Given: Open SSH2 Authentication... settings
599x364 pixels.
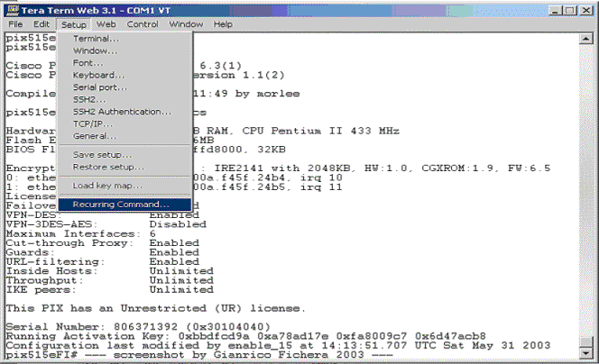Looking at the screenshot, I should [x=124, y=112].
